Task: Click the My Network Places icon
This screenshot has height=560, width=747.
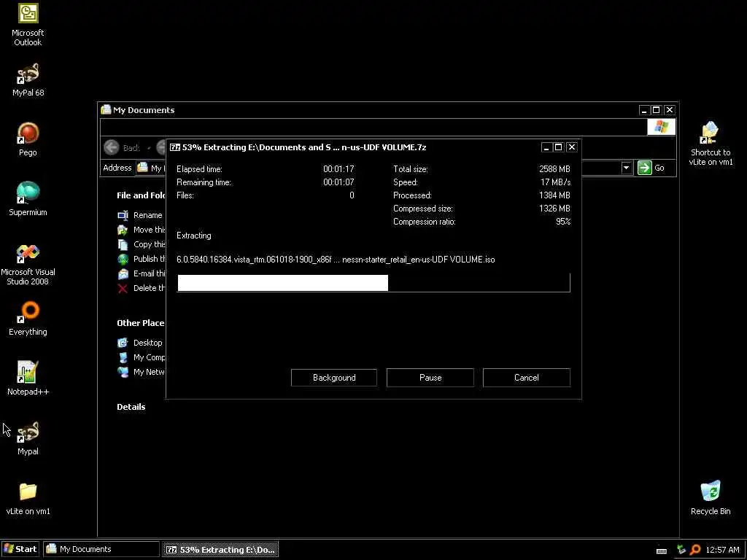Action: pyautogui.click(x=123, y=372)
